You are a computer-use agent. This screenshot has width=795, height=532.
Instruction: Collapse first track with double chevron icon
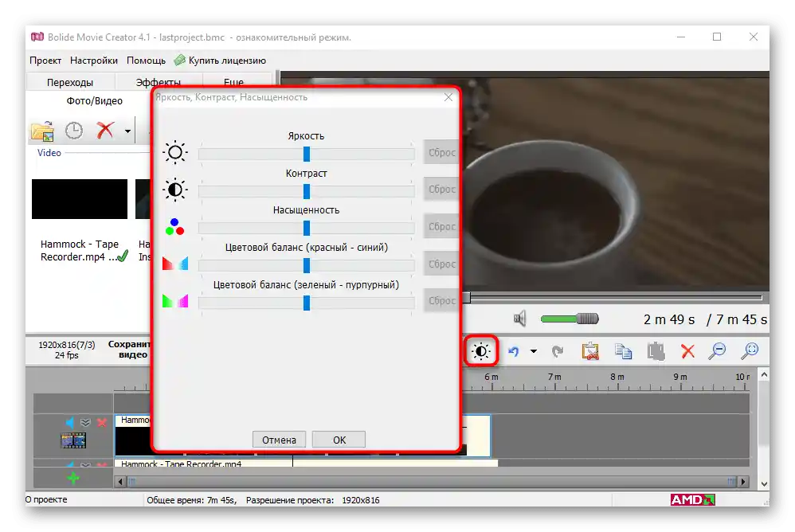pos(85,422)
